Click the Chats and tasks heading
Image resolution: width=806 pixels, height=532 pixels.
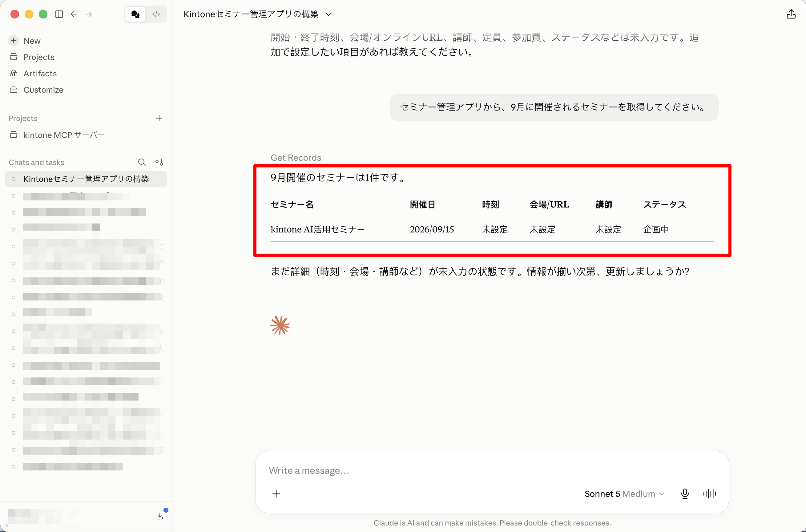point(36,162)
